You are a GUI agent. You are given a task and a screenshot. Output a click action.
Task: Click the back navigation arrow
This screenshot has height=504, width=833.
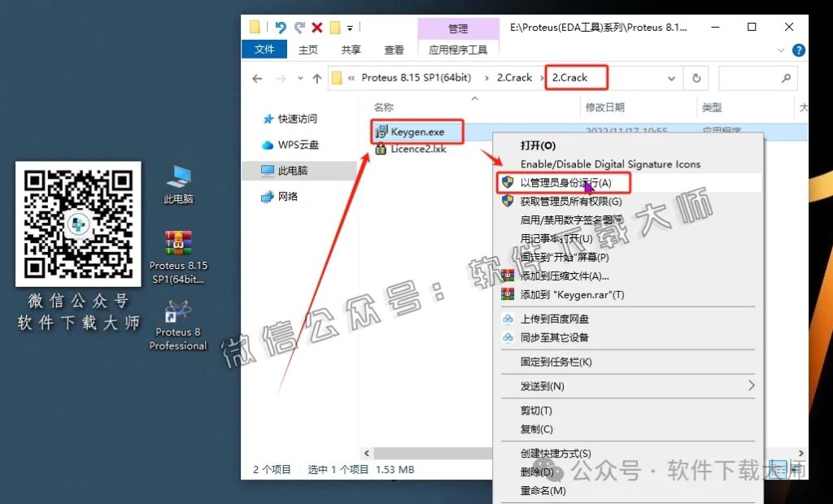(256, 77)
